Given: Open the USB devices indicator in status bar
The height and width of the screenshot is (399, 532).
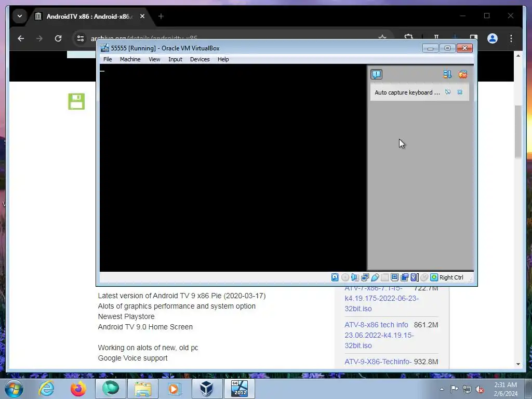Looking at the screenshot, I should [x=375, y=277].
